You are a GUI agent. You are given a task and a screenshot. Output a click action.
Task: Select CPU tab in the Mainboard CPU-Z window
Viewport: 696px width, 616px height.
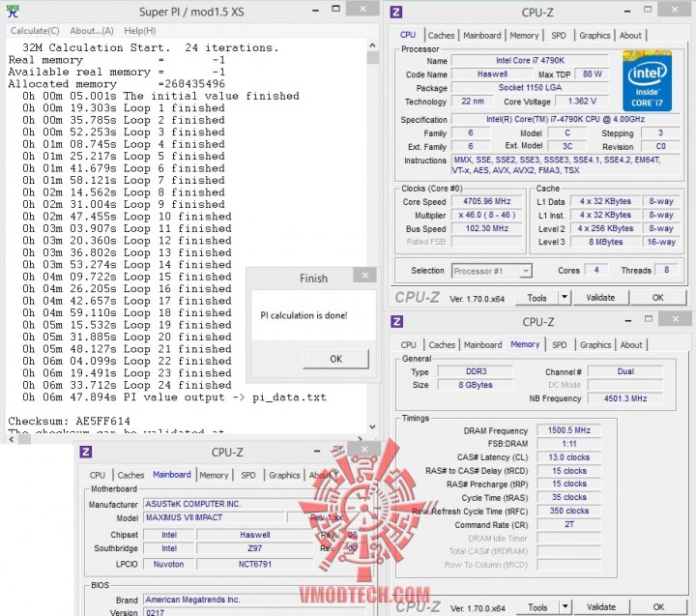(98, 475)
